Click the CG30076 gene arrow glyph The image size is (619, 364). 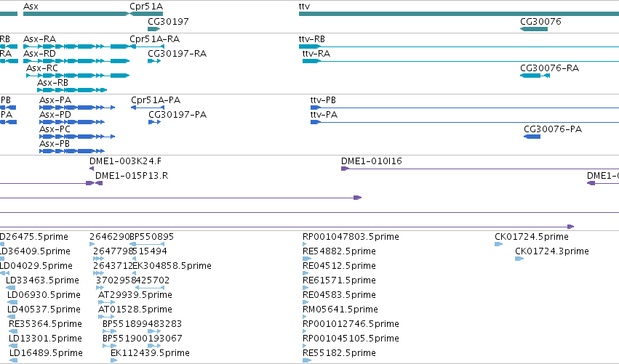coord(534,29)
